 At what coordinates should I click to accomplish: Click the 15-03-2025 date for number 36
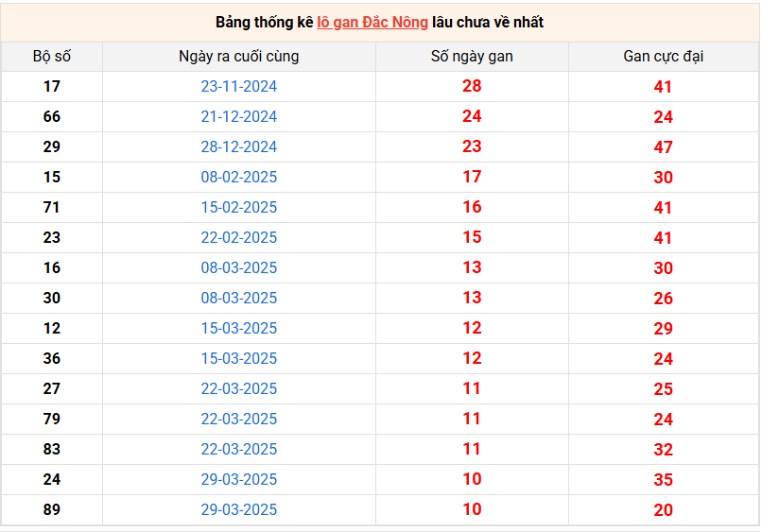tap(238, 358)
